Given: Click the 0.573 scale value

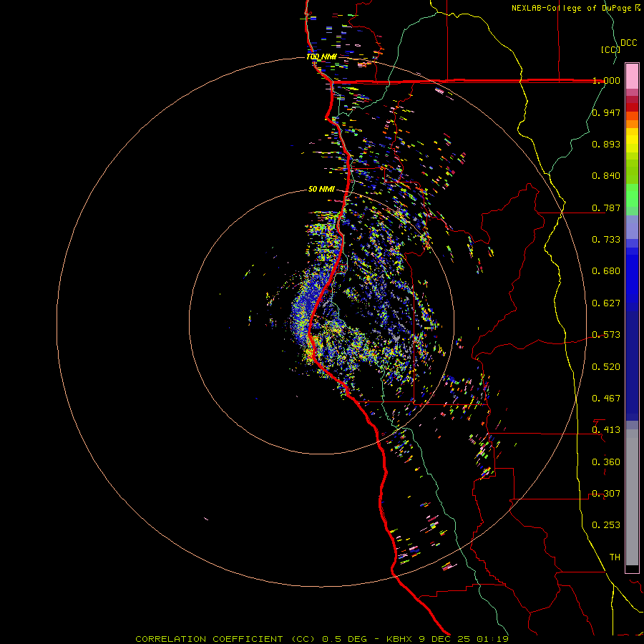Looking at the screenshot, I should point(606,335).
